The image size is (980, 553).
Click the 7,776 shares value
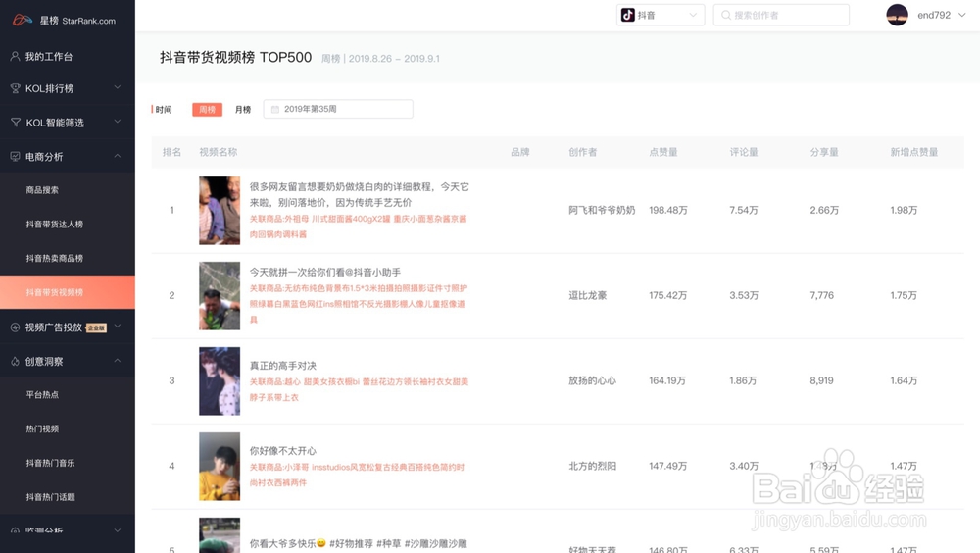pos(822,295)
